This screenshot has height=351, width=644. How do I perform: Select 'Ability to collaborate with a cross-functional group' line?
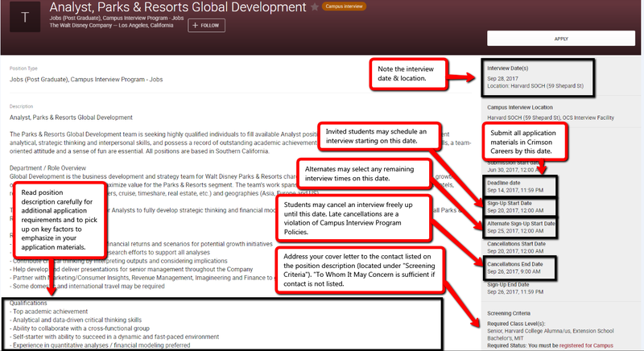pos(79,328)
